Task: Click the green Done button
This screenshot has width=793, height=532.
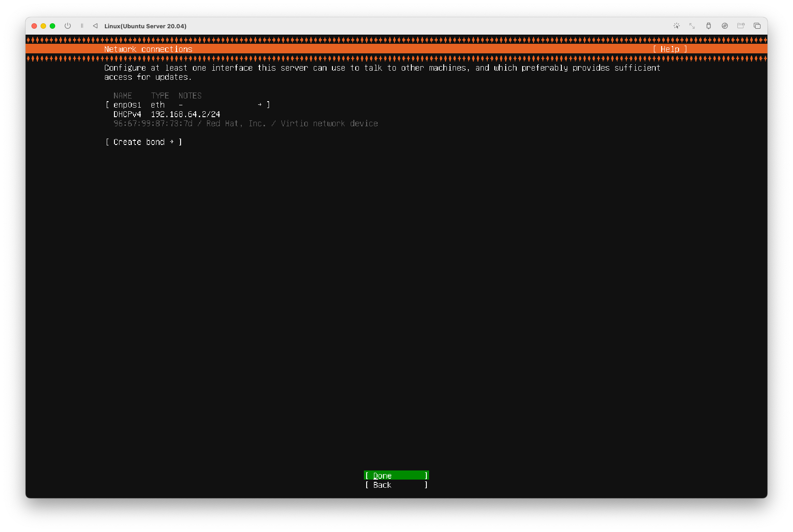Action: coord(396,475)
